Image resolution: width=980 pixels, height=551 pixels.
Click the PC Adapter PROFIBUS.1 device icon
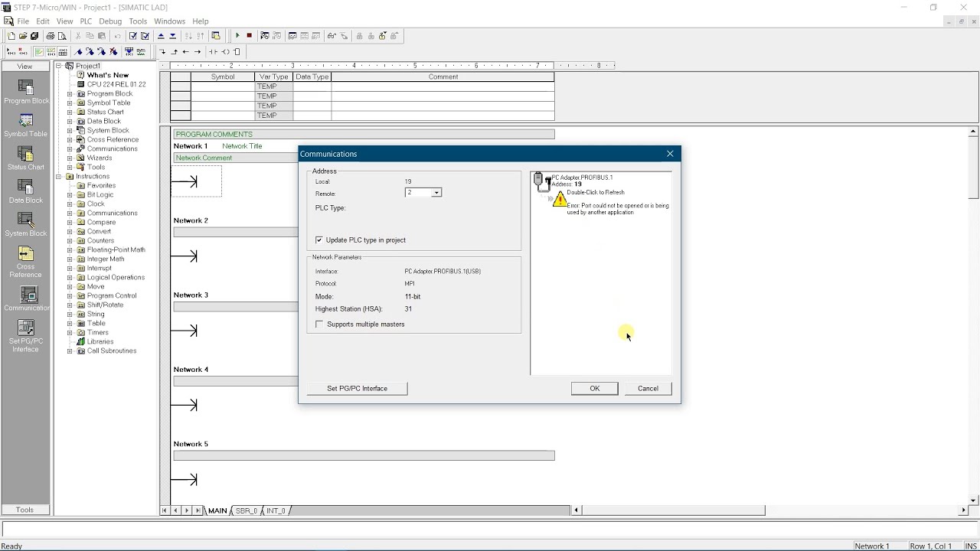pos(542,181)
